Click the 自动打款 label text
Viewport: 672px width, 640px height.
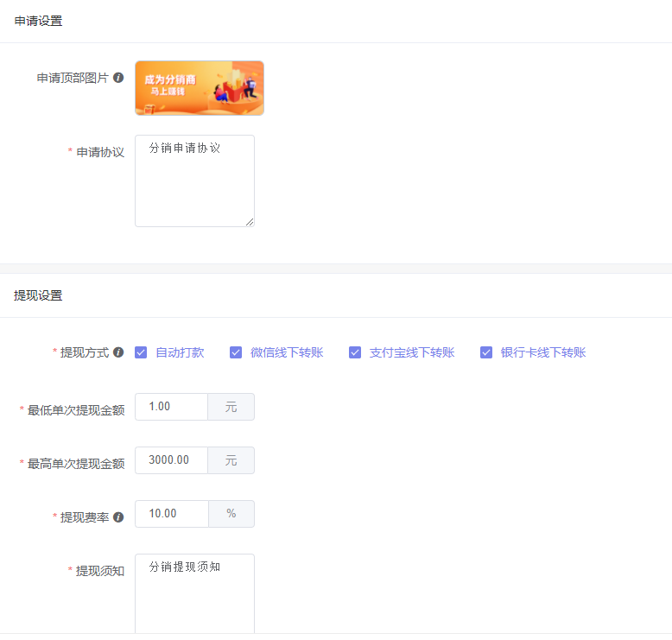pyautogui.click(x=180, y=352)
